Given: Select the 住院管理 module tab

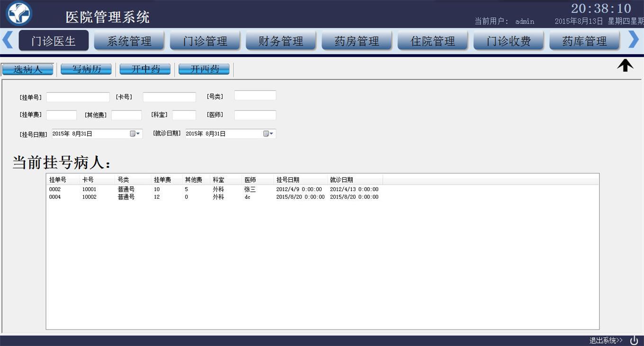Looking at the screenshot, I should coord(432,41).
